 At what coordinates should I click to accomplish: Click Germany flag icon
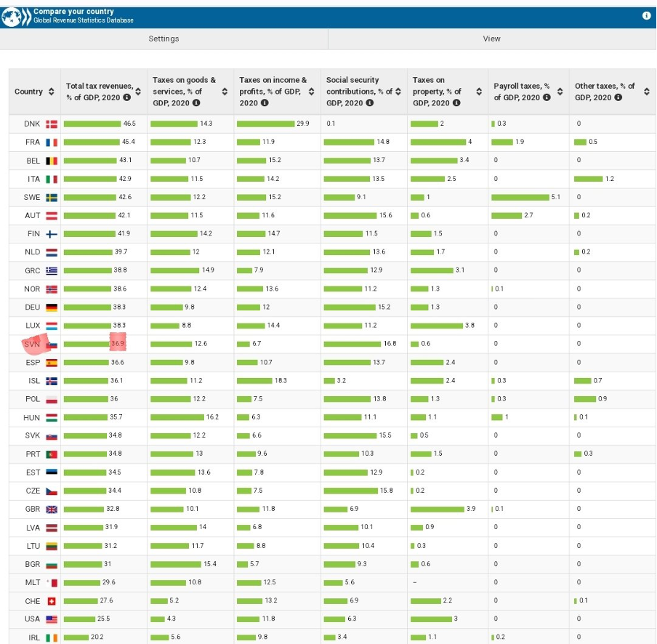pyautogui.click(x=52, y=307)
